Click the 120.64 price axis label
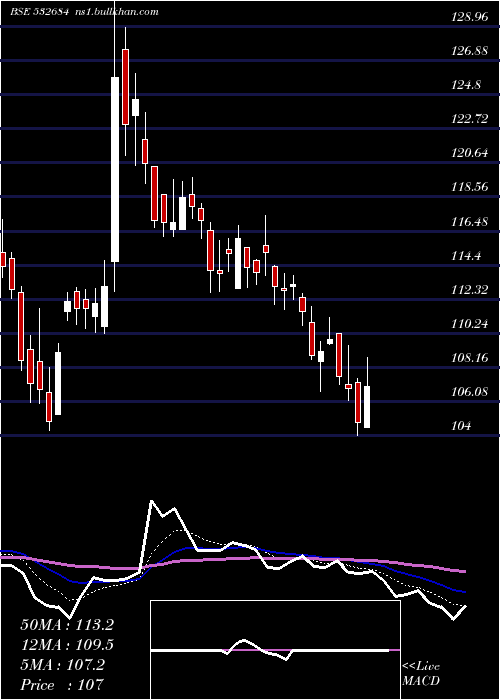Screen dimensions: 500x700 (470, 153)
